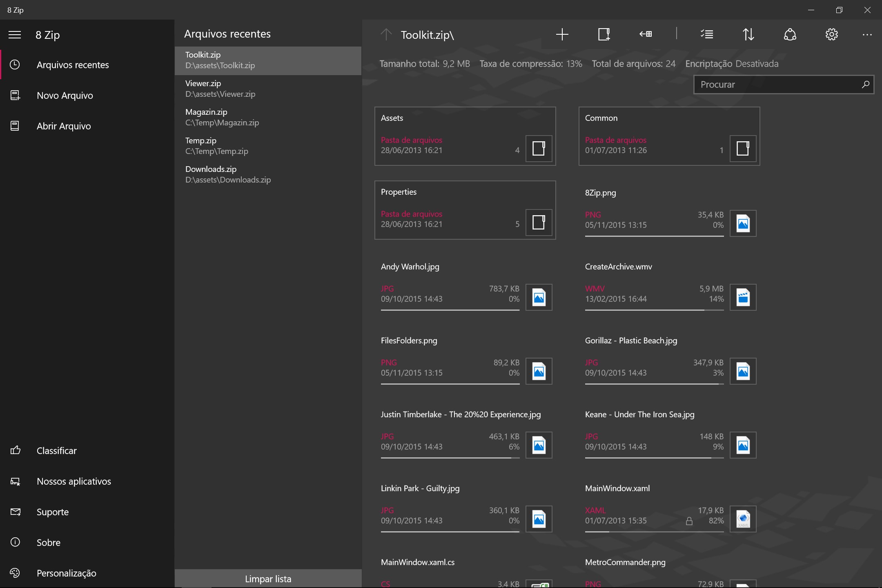Click the Properties folder extract icon
882x588 pixels.
click(x=539, y=223)
